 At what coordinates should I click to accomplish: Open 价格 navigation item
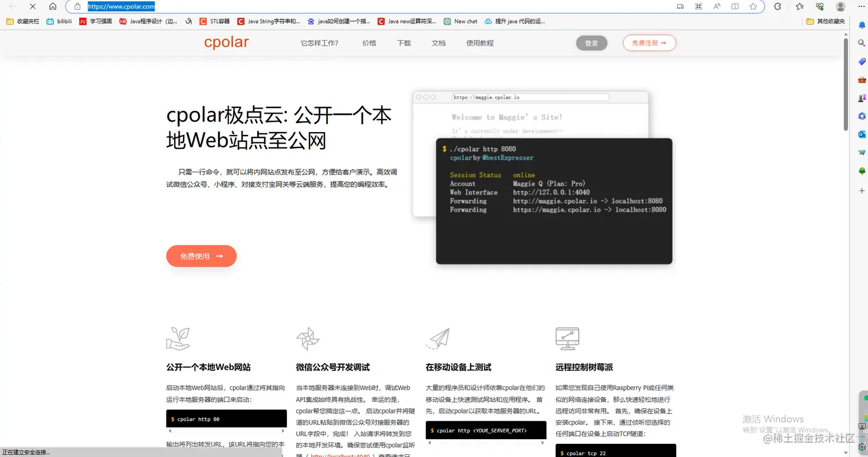[369, 43]
